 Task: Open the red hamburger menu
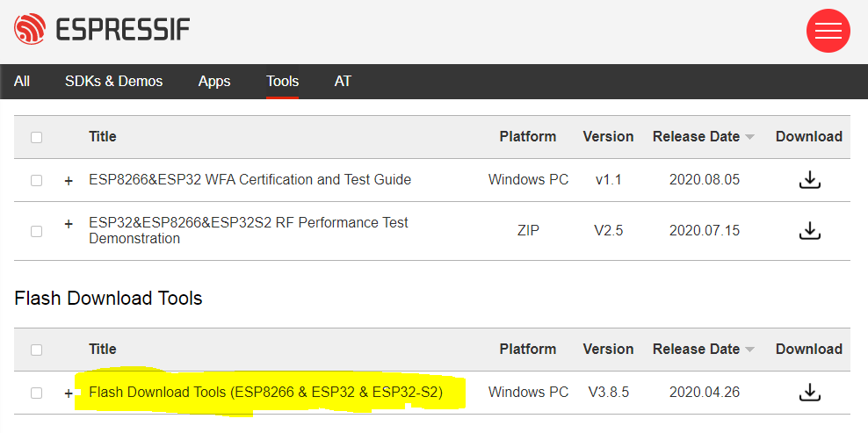pyautogui.click(x=828, y=31)
